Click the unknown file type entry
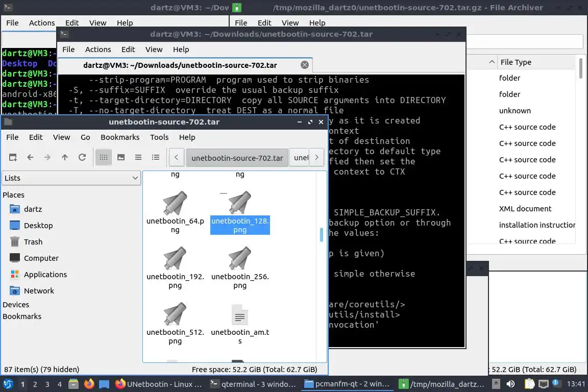Viewport: 588px width, 392px height. point(515,111)
